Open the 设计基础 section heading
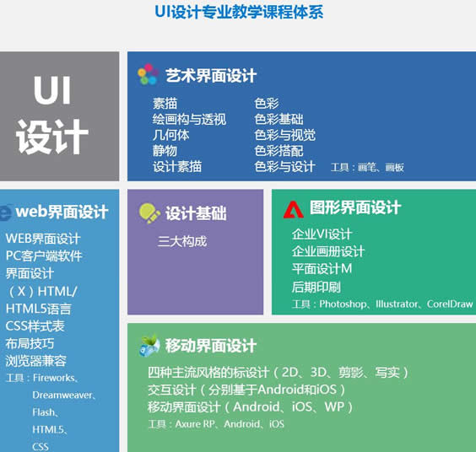This screenshot has width=476, height=452. coord(196,213)
